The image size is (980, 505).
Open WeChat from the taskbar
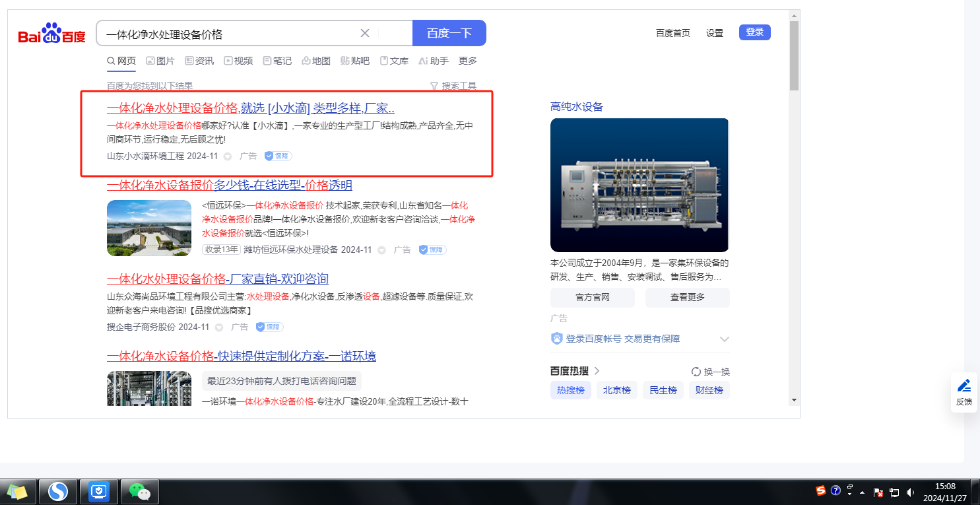point(139,491)
